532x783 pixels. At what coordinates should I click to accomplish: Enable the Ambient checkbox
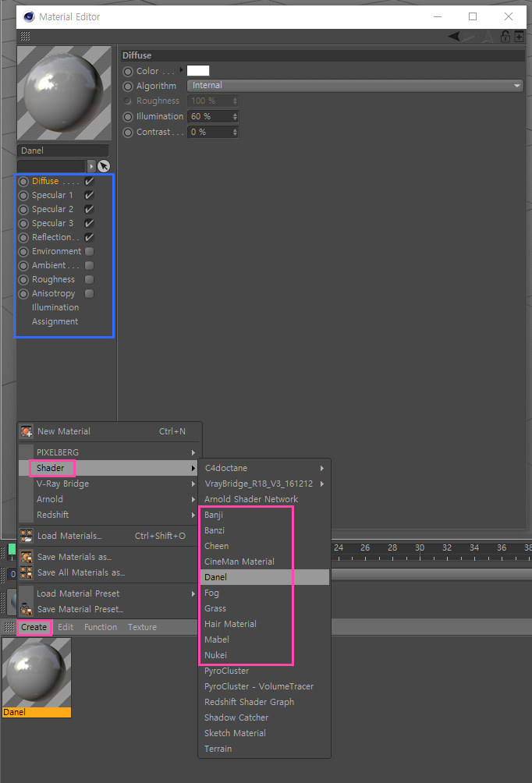(x=90, y=265)
